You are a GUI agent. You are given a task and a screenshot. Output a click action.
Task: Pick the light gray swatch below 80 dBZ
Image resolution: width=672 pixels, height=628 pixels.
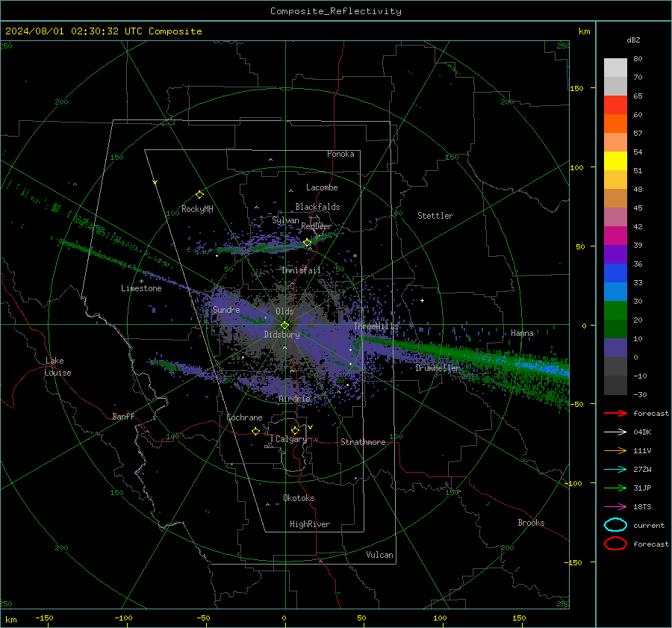coord(615,68)
